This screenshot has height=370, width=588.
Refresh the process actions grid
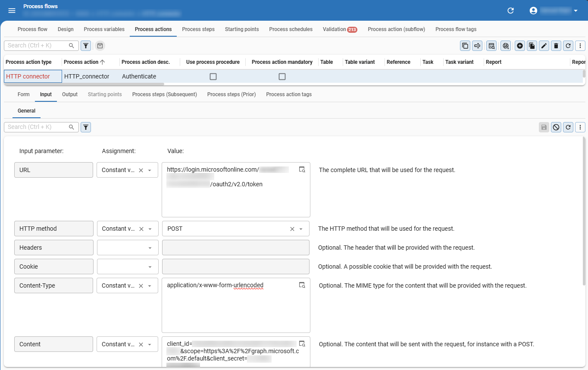[x=568, y=46]
